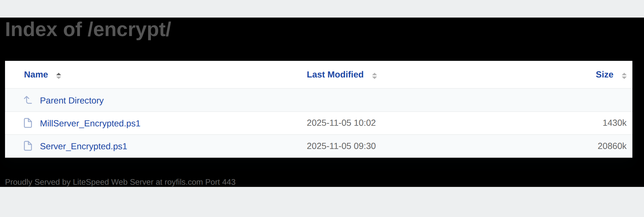This screenshot has height=217, width=644.
Task: Toggle the sort arrows beside Name
Action: (x=59, y=76)
